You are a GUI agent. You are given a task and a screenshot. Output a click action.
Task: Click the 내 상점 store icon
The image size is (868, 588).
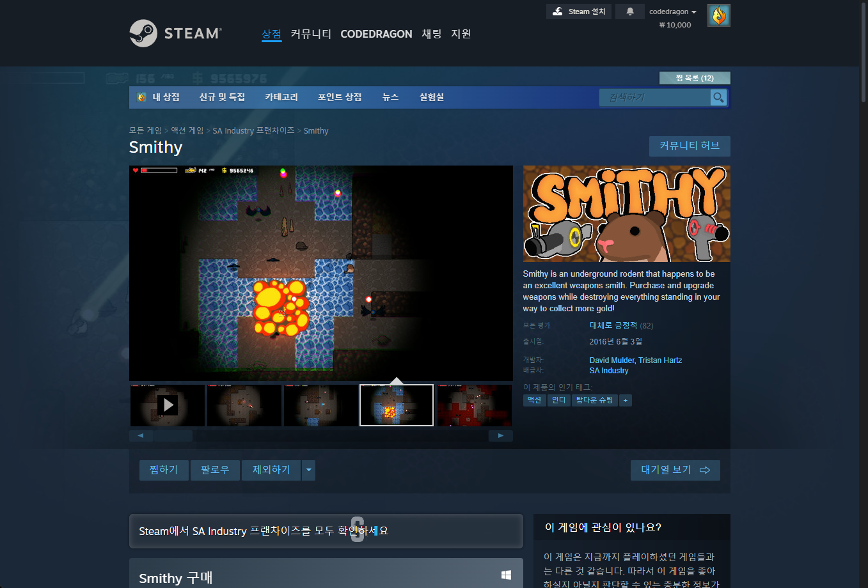[x=141, y=97]
